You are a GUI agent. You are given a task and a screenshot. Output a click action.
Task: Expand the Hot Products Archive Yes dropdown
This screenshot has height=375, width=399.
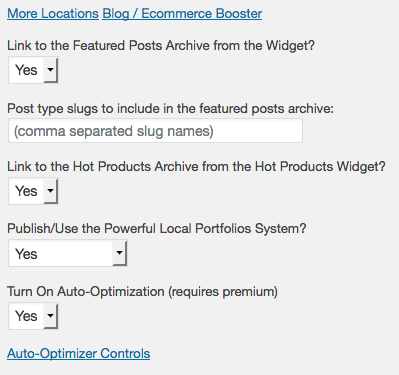coord(33,191)
